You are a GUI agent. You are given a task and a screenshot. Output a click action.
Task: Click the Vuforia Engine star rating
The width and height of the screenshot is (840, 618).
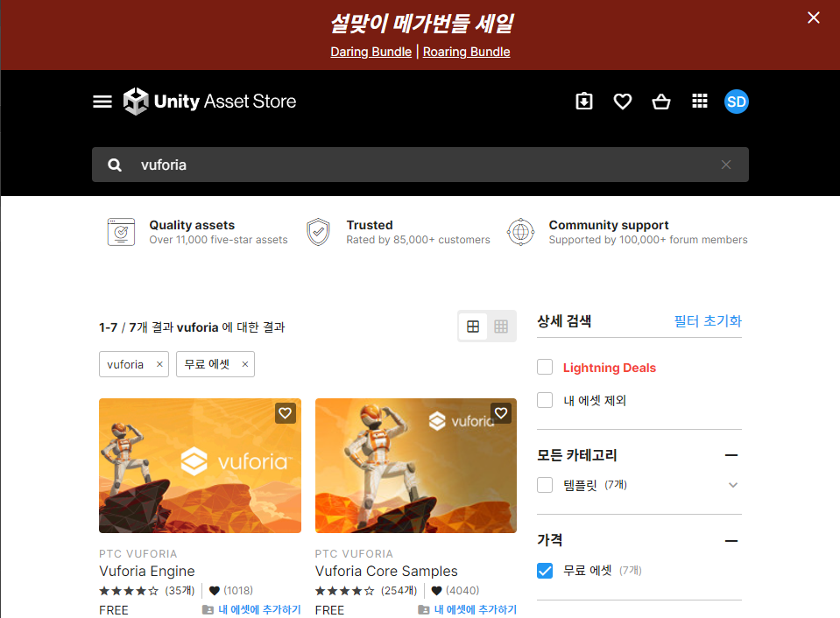tap(129, 591)
